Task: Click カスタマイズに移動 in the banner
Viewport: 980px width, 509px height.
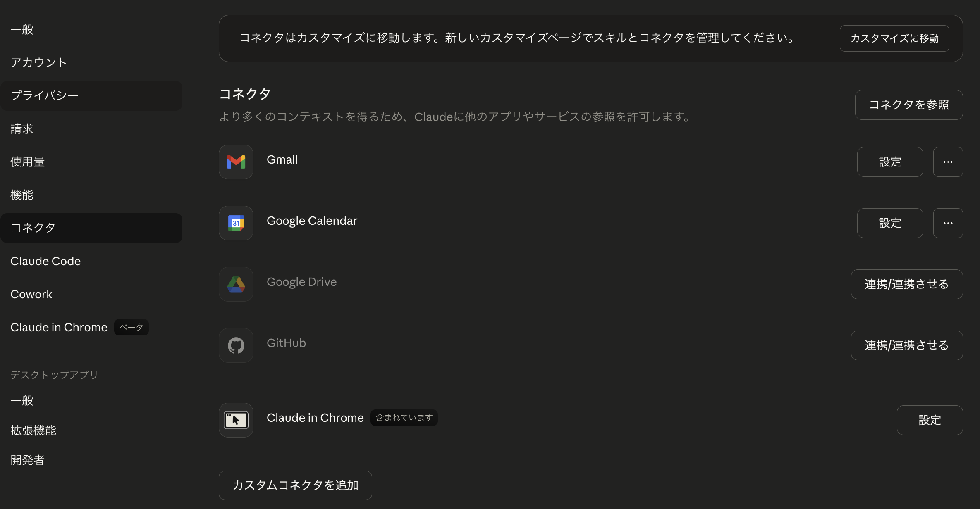Action: tap(894, 38)
